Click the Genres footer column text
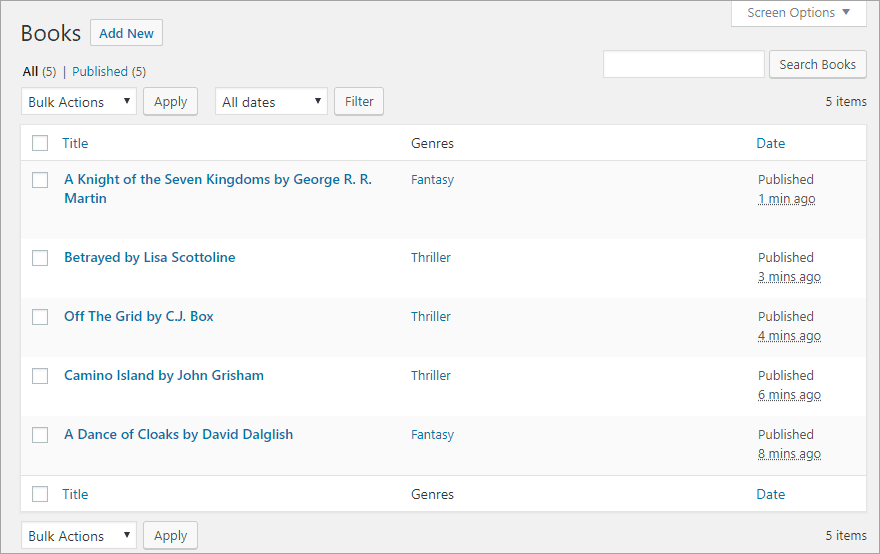880x554 pixels. (x=432, y=495)
